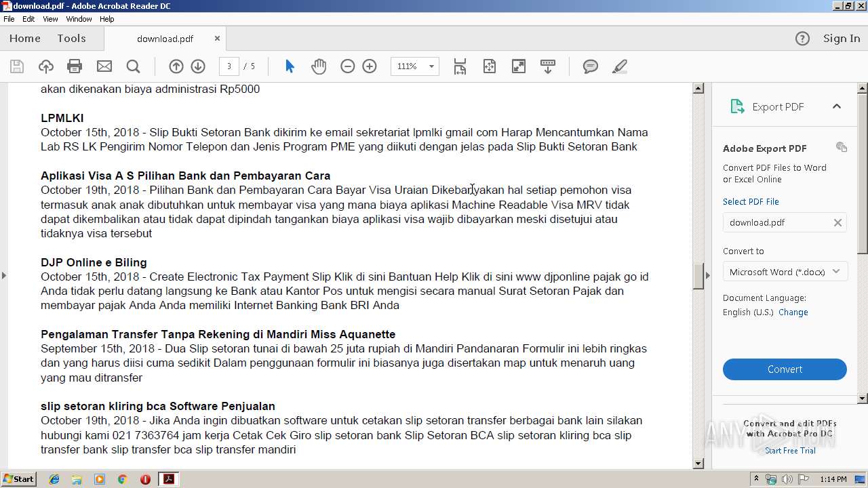Select the download.pdf document tab
This screenshot has width=868, height=488.
point(165,39)
